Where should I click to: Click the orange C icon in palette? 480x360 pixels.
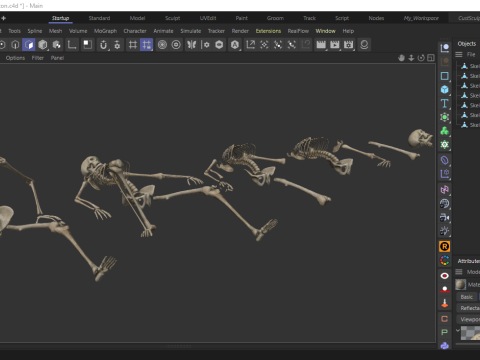445,319
